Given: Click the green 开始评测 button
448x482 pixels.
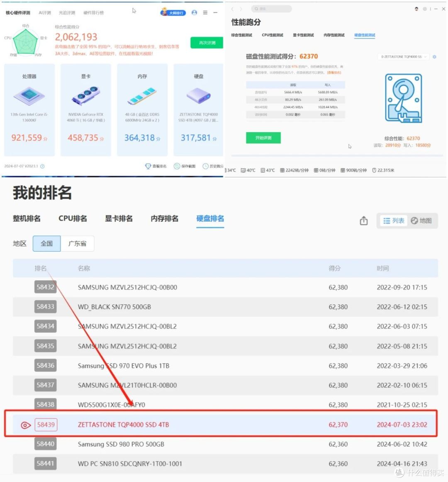Looking at the screenshot, I should point(263,138).
